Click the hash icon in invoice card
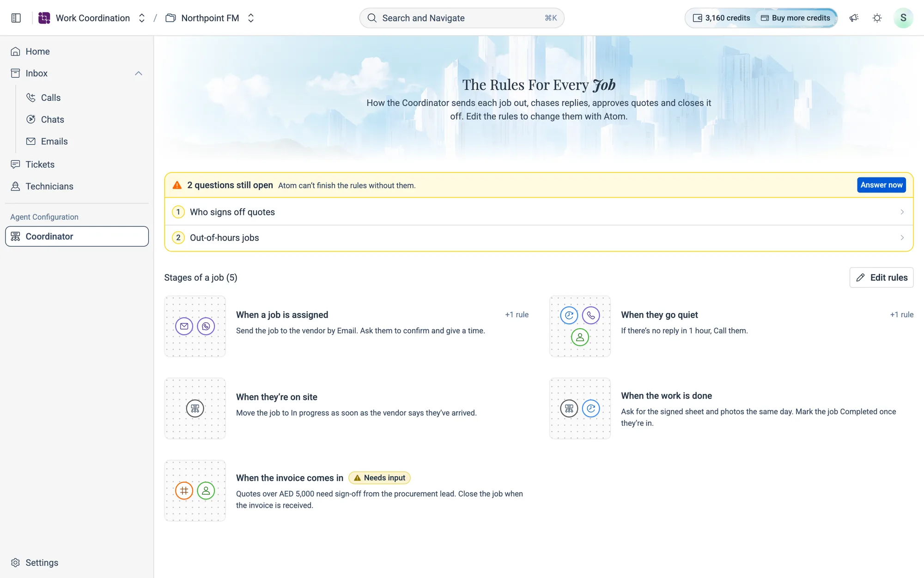 tap(184, 491)
